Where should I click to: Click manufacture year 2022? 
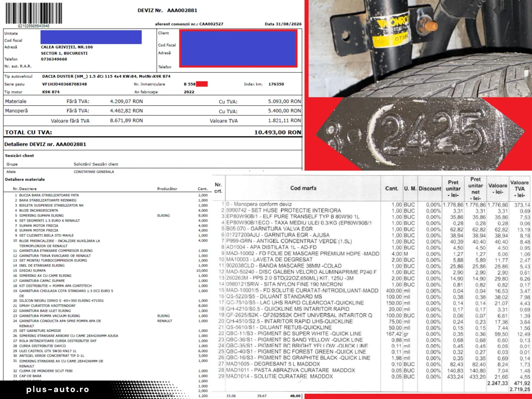click(x=189, y=92)
